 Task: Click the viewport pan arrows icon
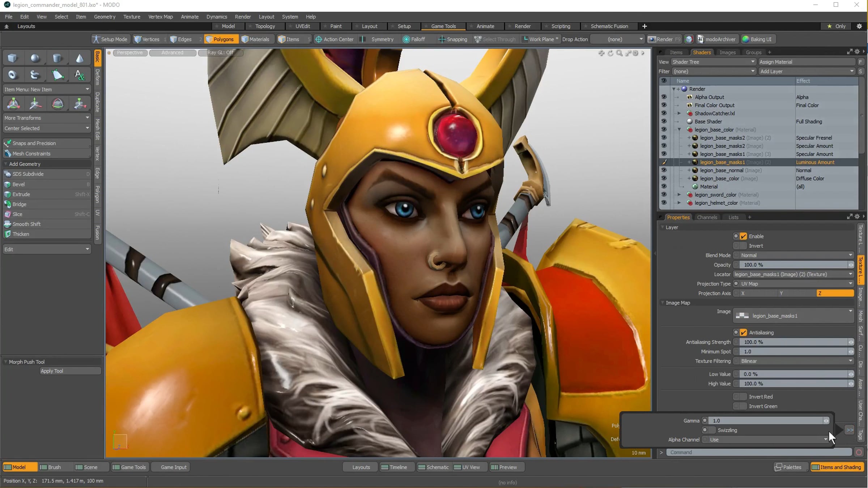pyautogui.click(x=601, y=53)
